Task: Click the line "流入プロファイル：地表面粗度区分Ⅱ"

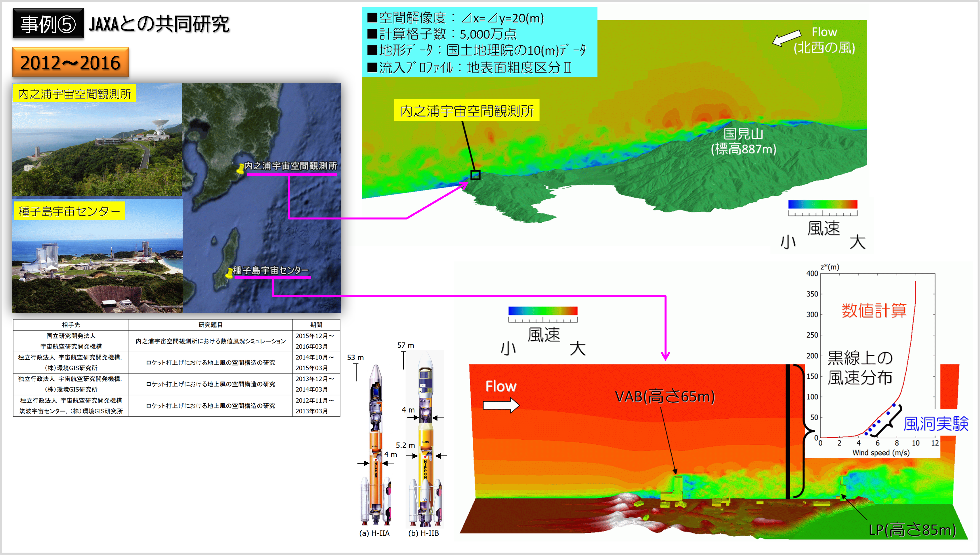Action: (469, 67)
